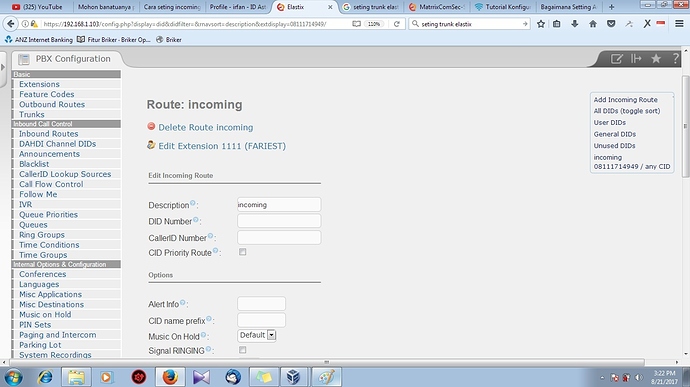Switch to seting trunk elastix Google tab

372,7
